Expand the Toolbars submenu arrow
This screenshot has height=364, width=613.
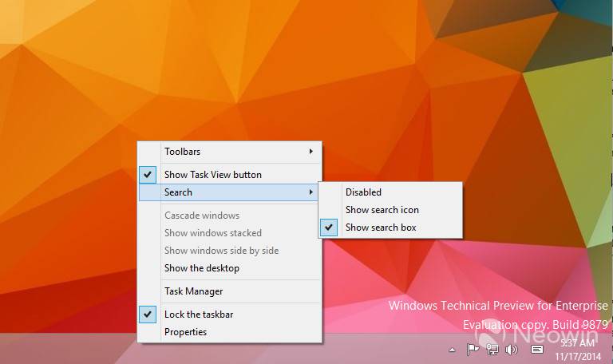coord(310,152)
